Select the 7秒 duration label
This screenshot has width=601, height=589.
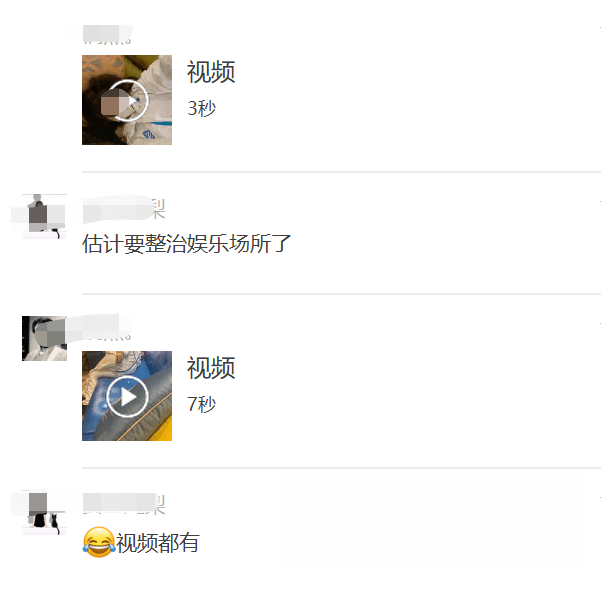coord(202,404)
